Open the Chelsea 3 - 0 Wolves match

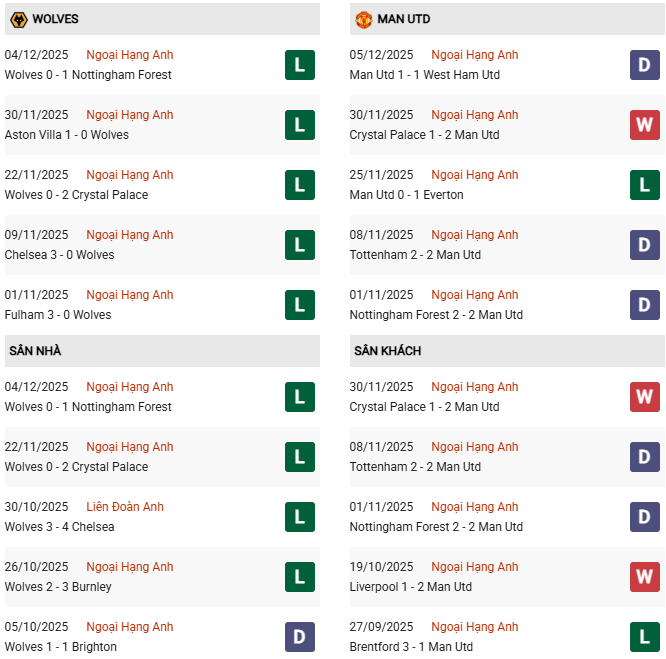(x=59, y=255)
